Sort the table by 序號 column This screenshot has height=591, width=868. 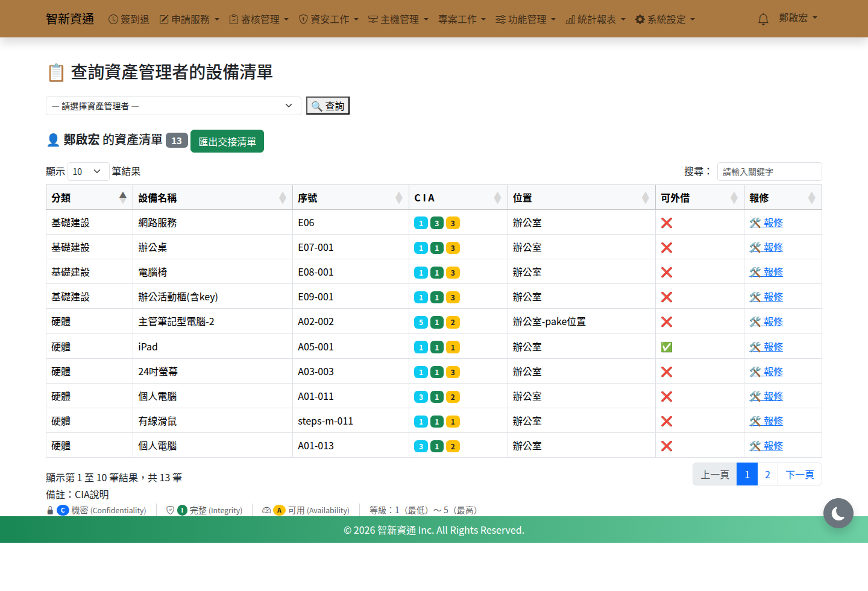[x=351, y=198]
